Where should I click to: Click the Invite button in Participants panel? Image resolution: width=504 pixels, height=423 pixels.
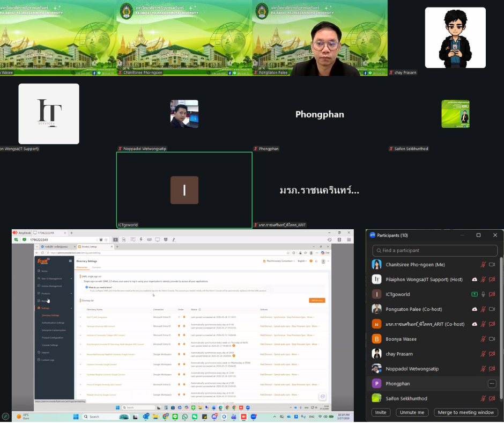(381, 412)
